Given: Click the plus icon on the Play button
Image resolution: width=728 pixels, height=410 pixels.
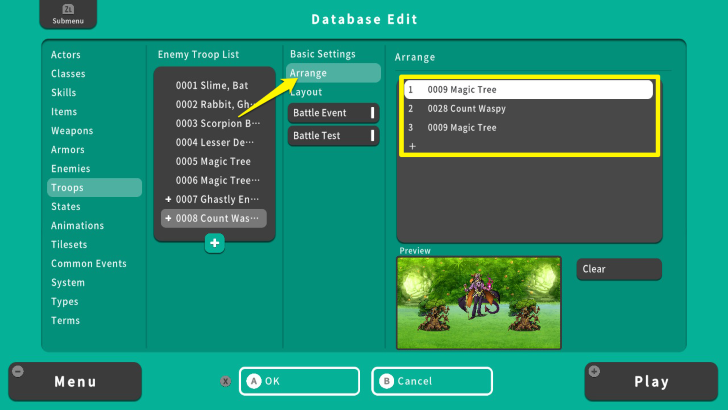Looking at the screenshot, I should click(594, 371).
